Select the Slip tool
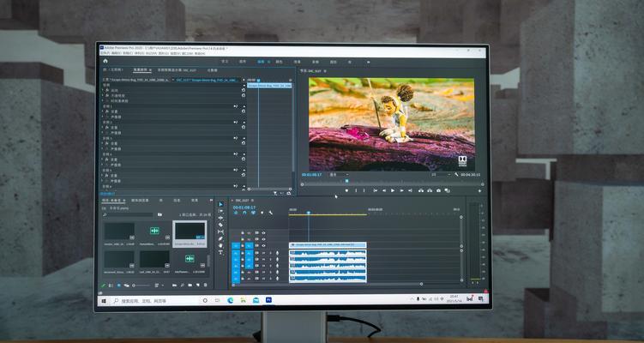Image resolution: width=644 pixels, height=343 pixels. click(x=220, y=232)
